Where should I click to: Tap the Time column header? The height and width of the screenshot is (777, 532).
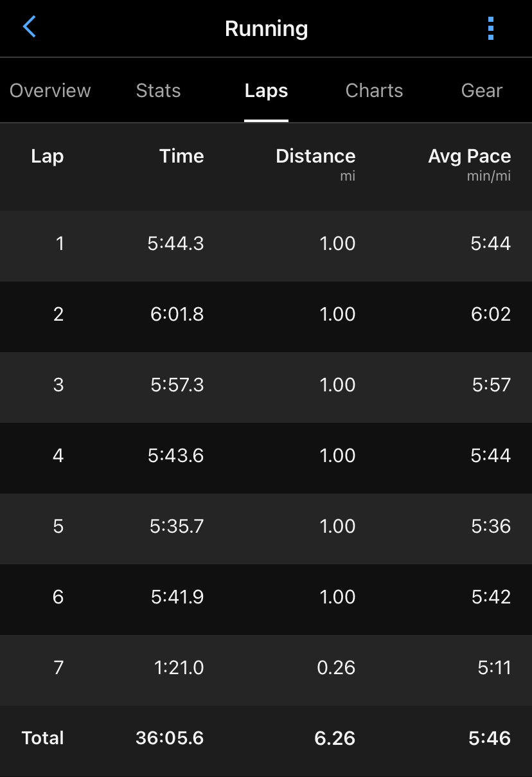coord(181,156)
